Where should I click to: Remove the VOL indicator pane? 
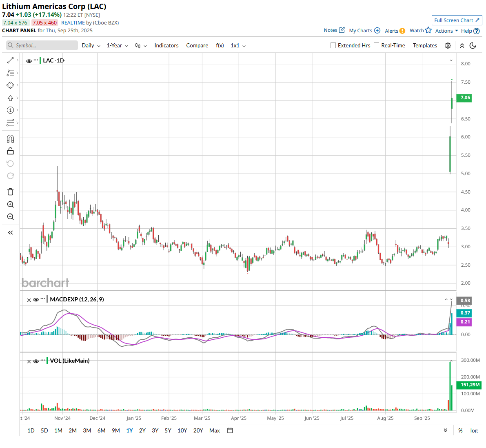click(x=29, y=361)
